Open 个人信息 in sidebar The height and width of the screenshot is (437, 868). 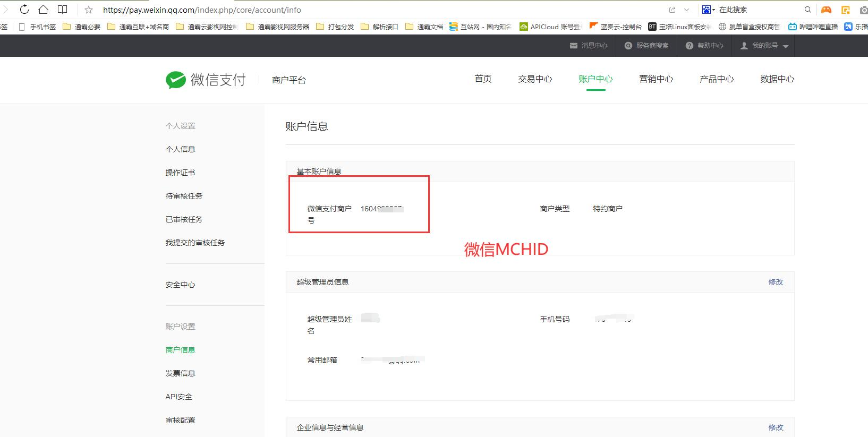pyautogui.click(x=180, y=149)
